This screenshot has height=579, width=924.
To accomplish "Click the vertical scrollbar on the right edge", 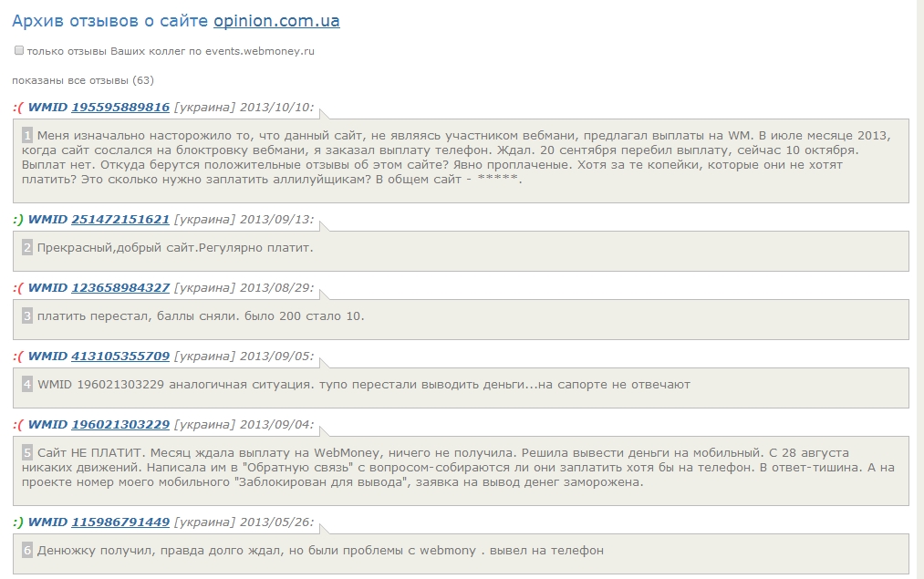I will click(x=919, y=274).
